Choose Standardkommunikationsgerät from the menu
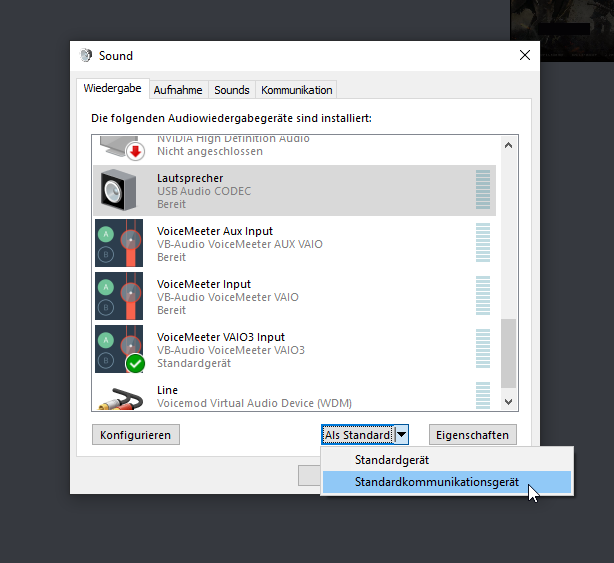The width and height of the screenshot is (614, 563). 436,482
